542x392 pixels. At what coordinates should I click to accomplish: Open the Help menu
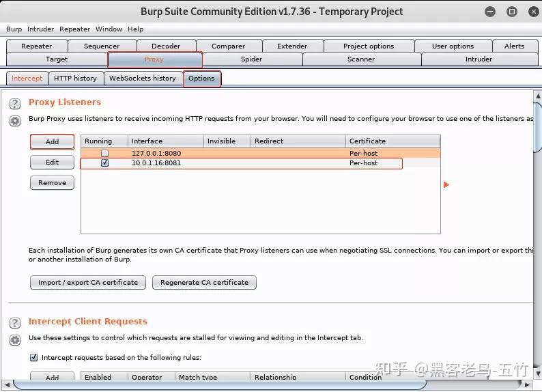[135, 29]
